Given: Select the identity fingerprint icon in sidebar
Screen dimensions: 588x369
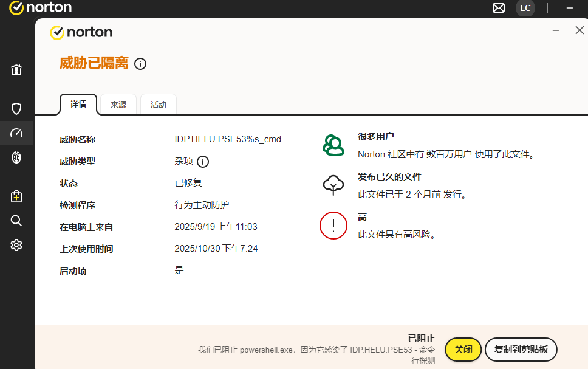Looking at the screenshot, I should point(16,157).
